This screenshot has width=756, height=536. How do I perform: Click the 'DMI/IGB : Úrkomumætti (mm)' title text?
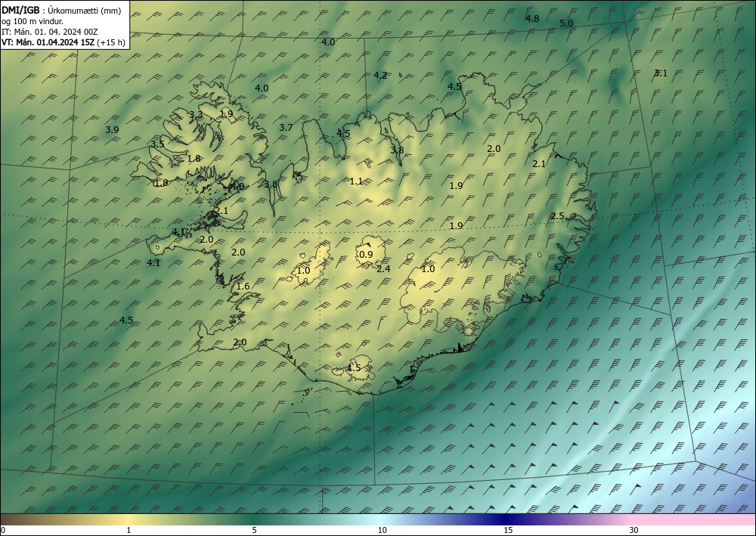pos(62,11)
